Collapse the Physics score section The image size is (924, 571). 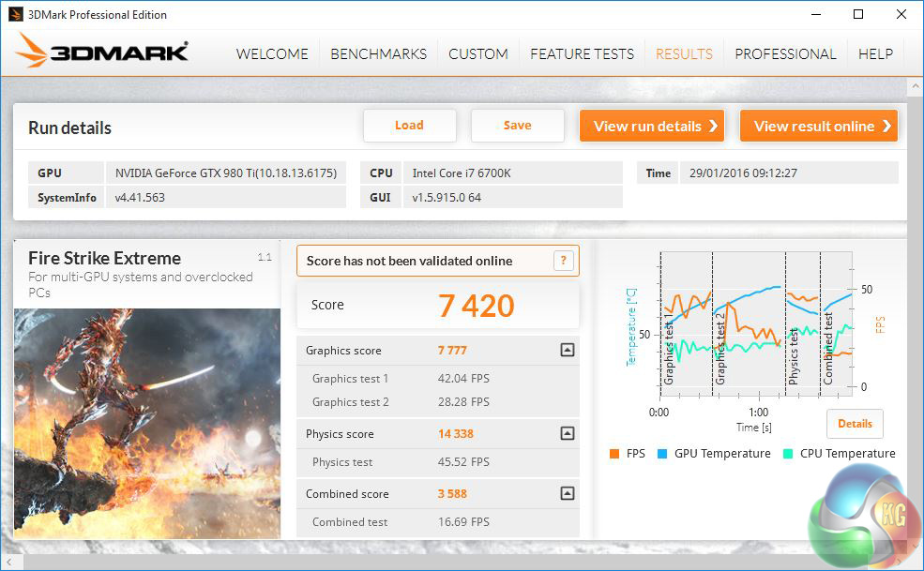pos(567,434)
